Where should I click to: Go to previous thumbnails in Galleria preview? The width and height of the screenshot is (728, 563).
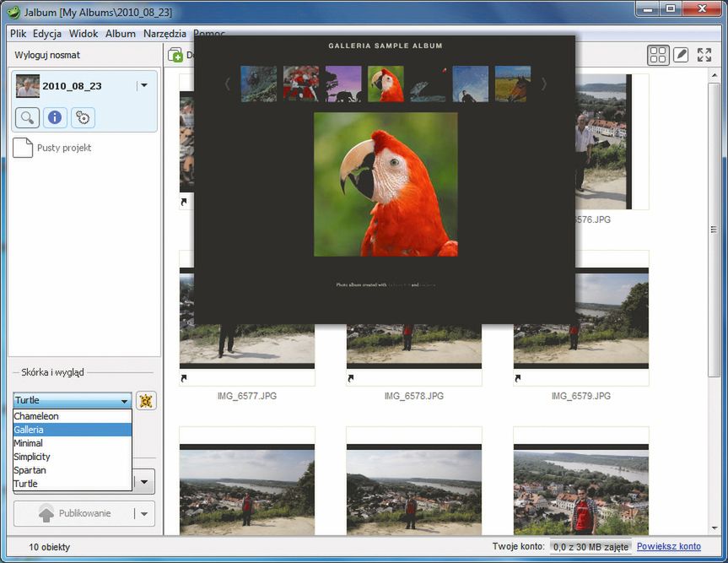point(228,84)
